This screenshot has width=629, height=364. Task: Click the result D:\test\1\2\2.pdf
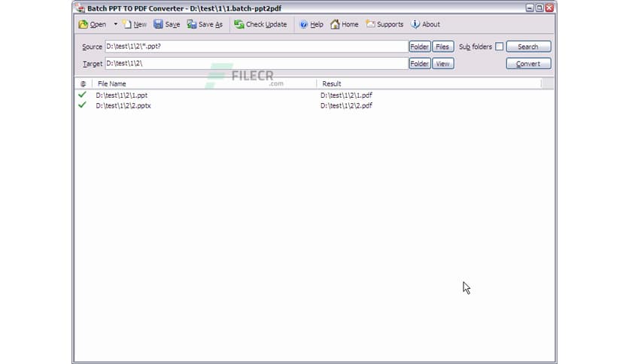(346, 106)
